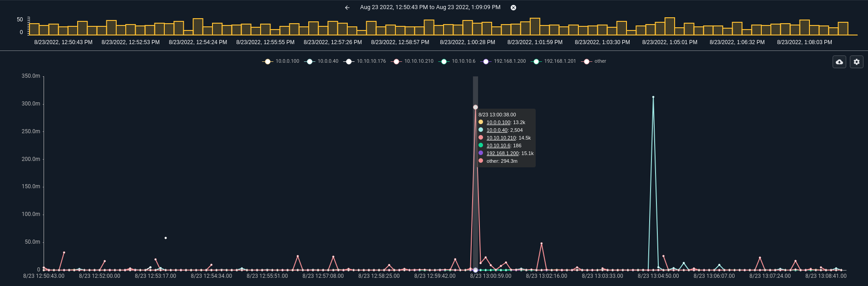868x286 pixels.
Task: Toggle legend series 192.168.1.201
Action: click(553, 61)
